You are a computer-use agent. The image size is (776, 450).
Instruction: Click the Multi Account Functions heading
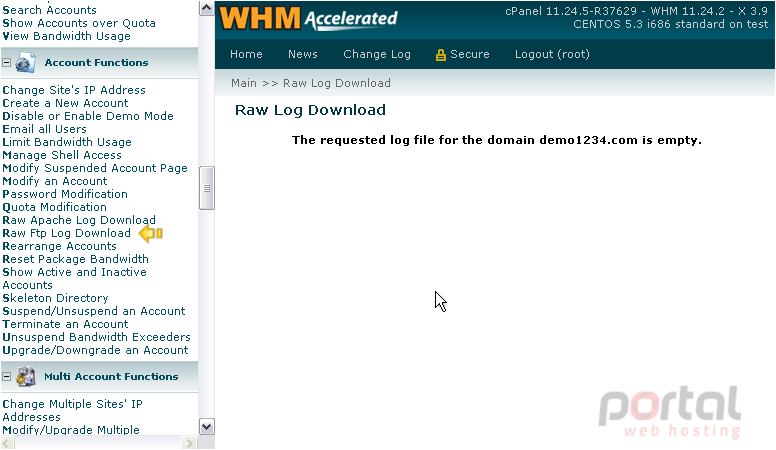[x=111, y=377]
